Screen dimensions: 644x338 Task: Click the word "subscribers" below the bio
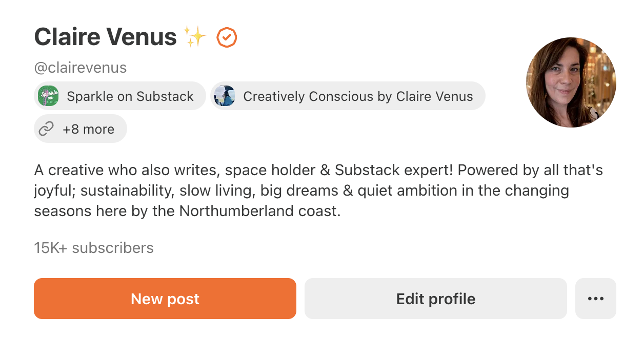click(x=113, y=248)
